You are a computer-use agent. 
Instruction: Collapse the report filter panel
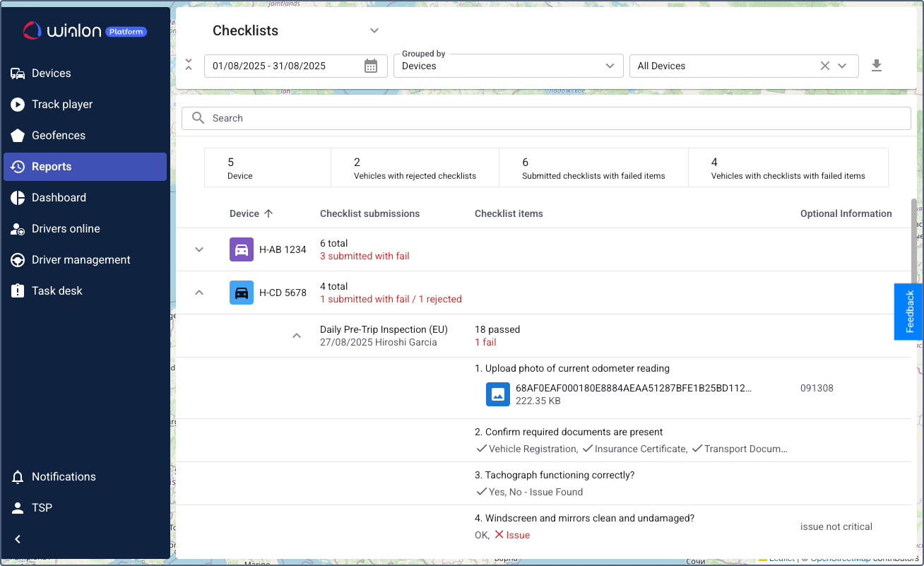[x=189, y=65]
